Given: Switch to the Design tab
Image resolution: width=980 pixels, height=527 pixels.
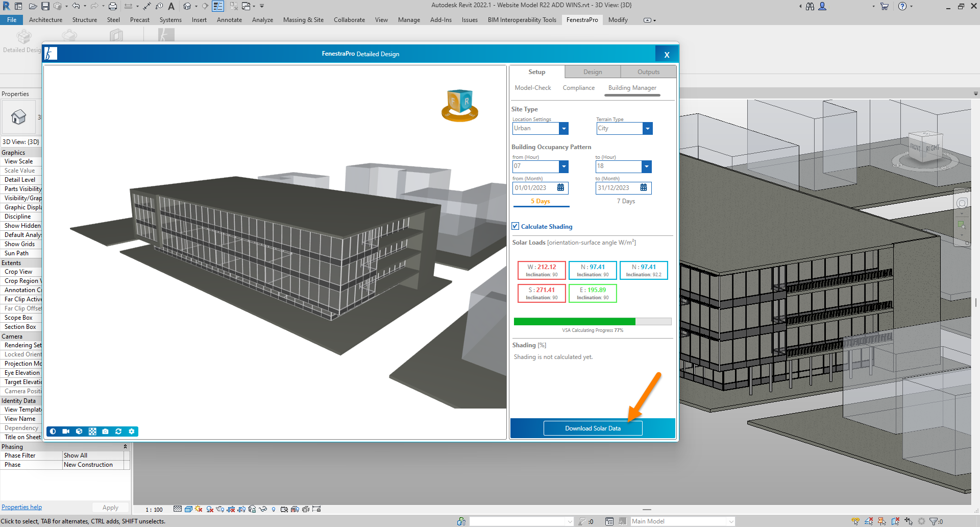Looking at the screenshot, I should point(593,72).
